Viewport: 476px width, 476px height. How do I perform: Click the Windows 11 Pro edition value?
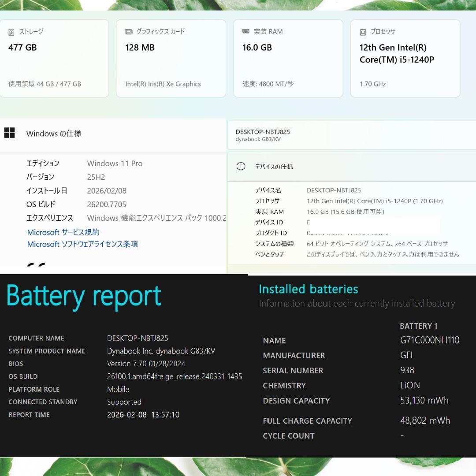coord(115,164)
